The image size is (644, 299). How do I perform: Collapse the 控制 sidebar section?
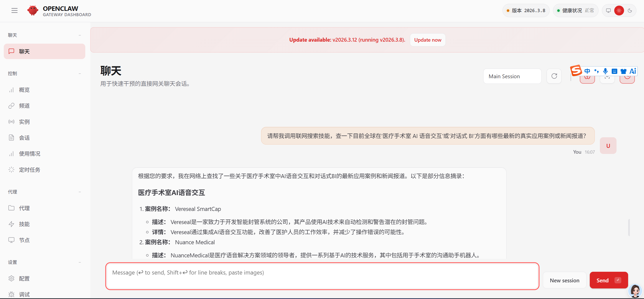point(80,73)
